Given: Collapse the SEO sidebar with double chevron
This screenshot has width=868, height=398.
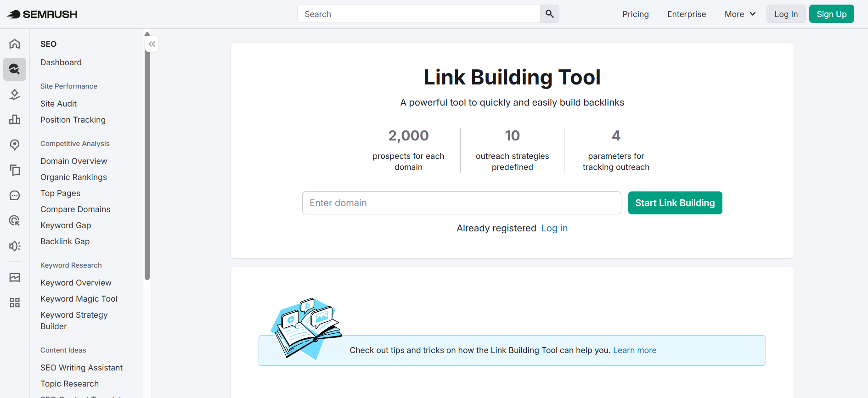Looking at the screenshot, I should pos(152,44).
